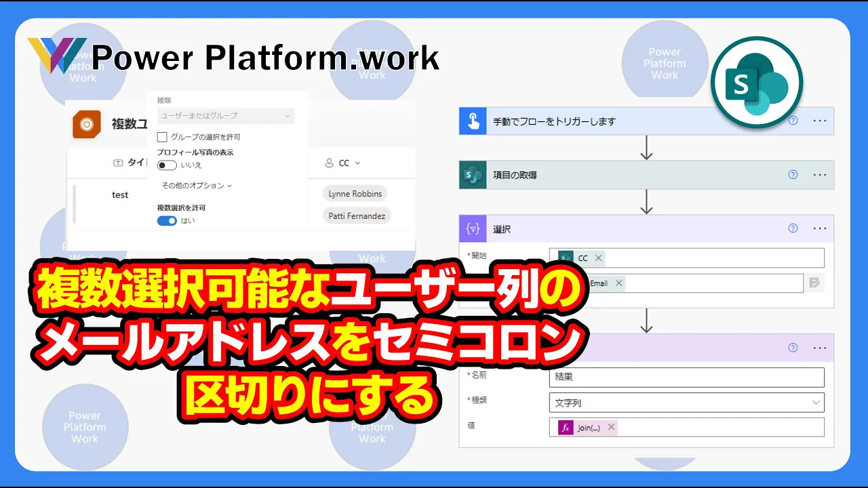Image resolution: width=868 pixels, height=488 pixels.
Task: Click the 名前 field containing 結果
Action: pyautogui.click(x=686, y=377)
